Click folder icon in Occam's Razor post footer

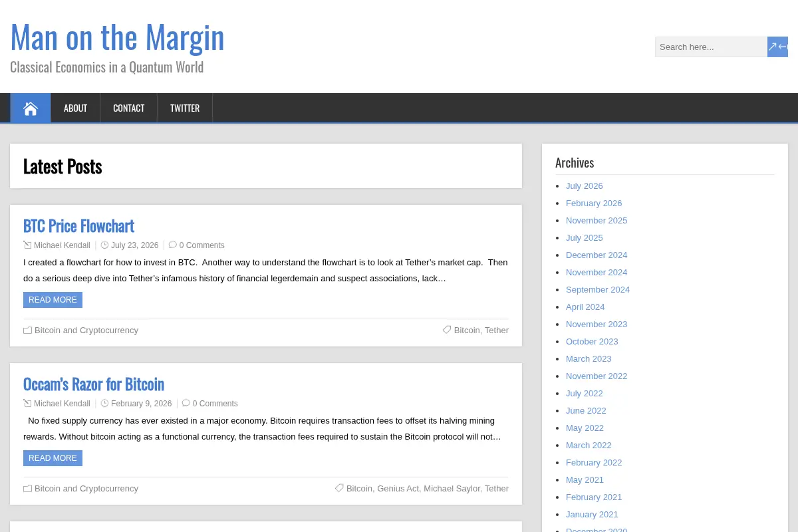click(x=27, y=488)
